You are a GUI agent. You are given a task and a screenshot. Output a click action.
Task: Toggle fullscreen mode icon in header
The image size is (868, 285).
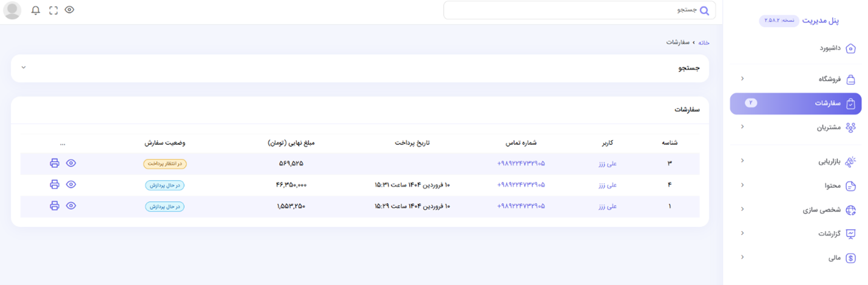[x=53, y=10]
